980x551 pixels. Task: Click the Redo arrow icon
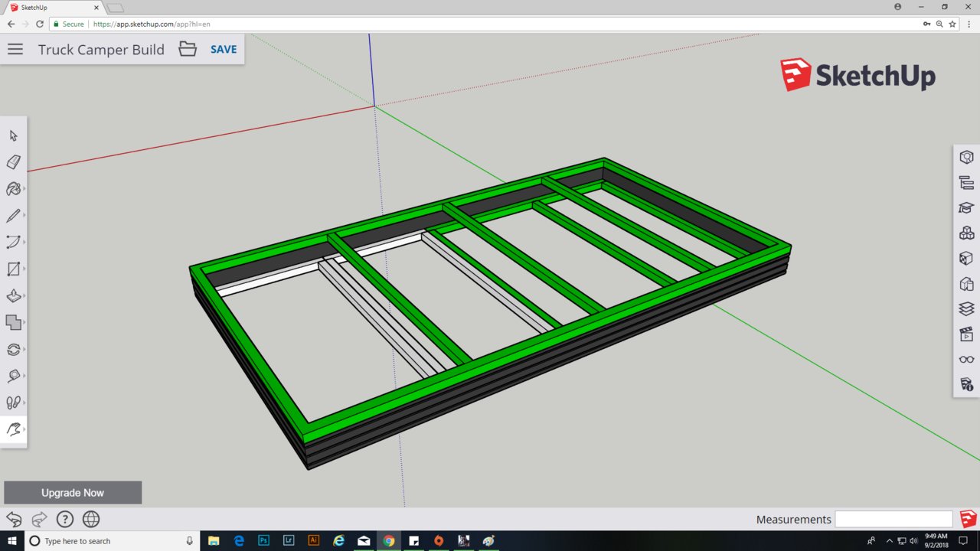[39, 519]
